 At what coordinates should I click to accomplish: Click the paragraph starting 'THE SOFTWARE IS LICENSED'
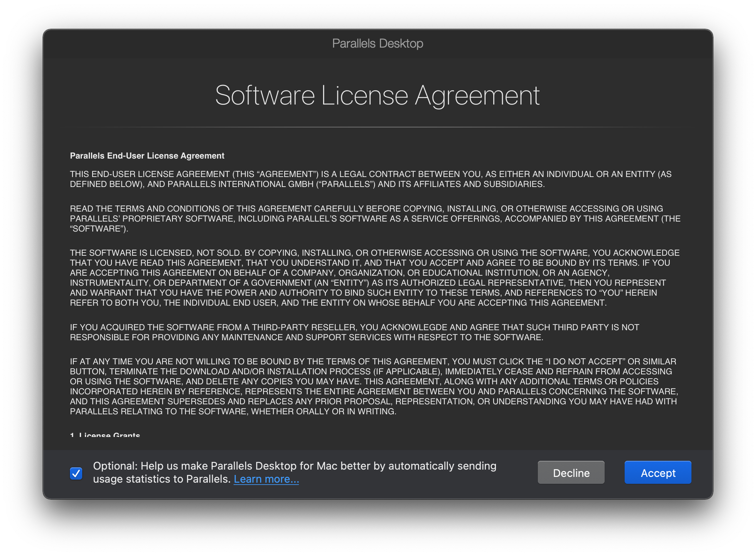pos(375,278)
